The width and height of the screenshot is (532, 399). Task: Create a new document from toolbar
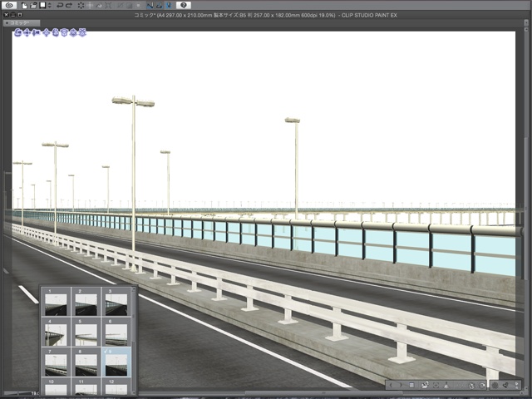click(24, 6)
